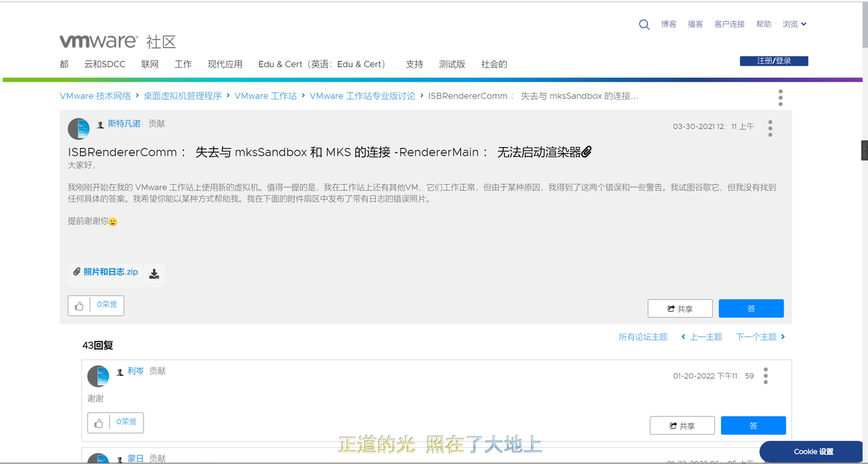The height and width of the screenshot is (464, 868).
Task: Click 利岑's avatar image
Action: click(x=98, y=376)
